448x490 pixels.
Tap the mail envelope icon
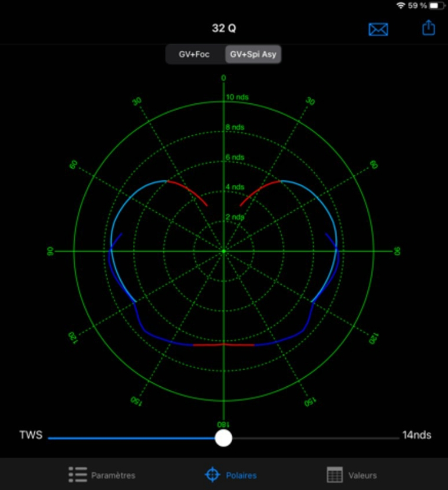[378, 29]
